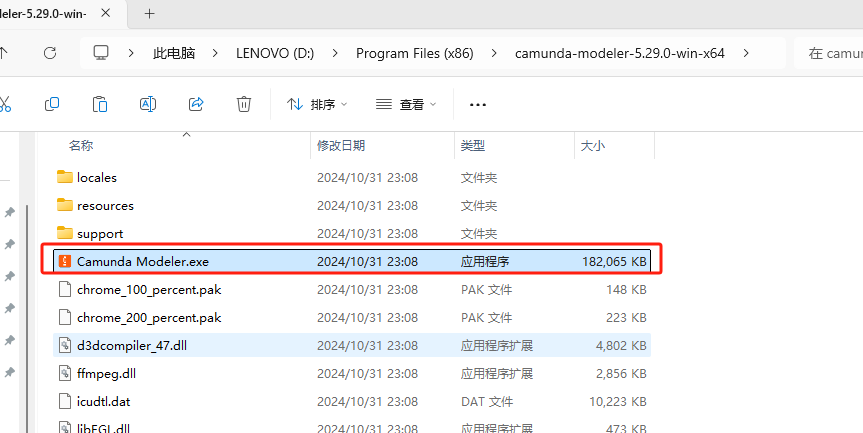Image resolution: width=863 pixels, height=433 pixels.
Task: Click the delete trash icon
Action: (244, 103)
